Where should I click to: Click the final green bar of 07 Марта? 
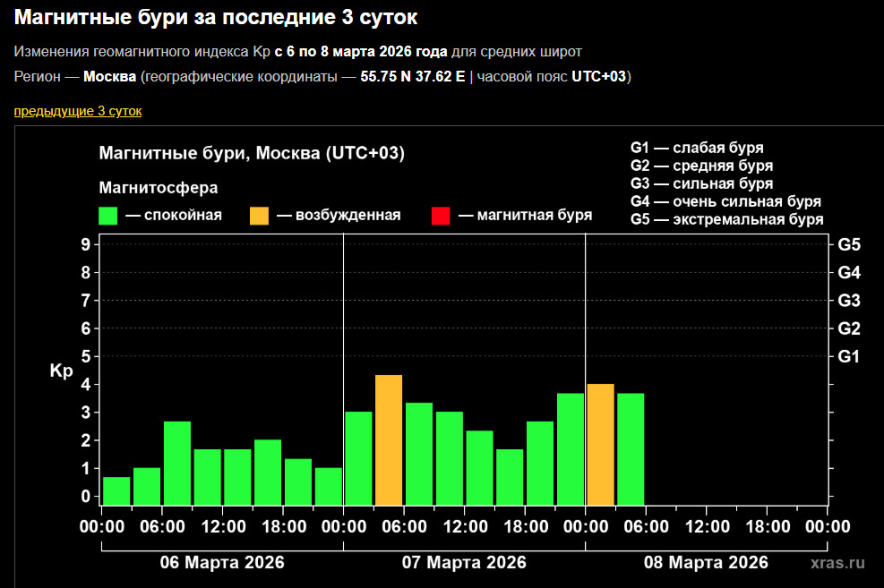point(571,449)
